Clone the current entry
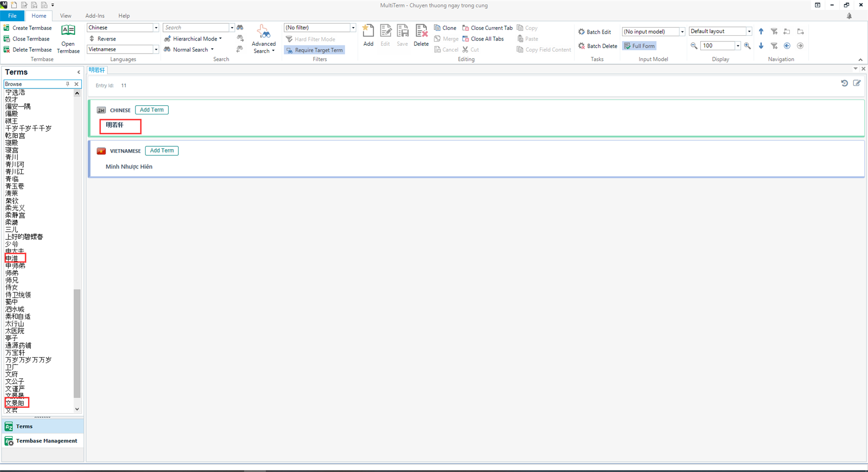The height and width of the screenshot is (472, 868). [x=445, y=28]
